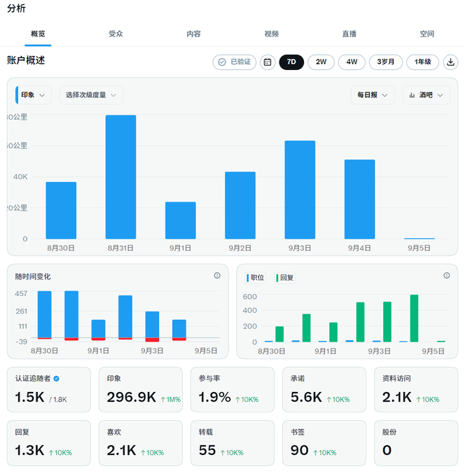Switch to the 概览 tab
Viewport: 465px width, 476px height.
click(x=38, y=34)
